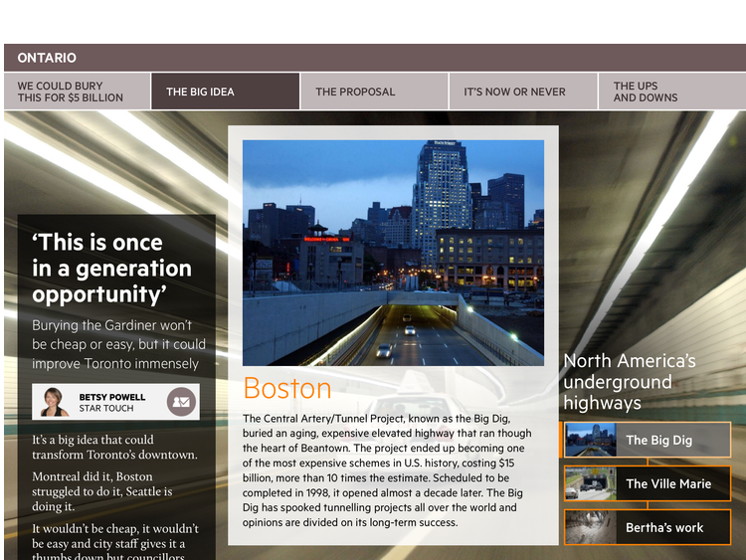Click the 'North America's underground highways' title
Viewport: 746px width, 560px height.
630,382
